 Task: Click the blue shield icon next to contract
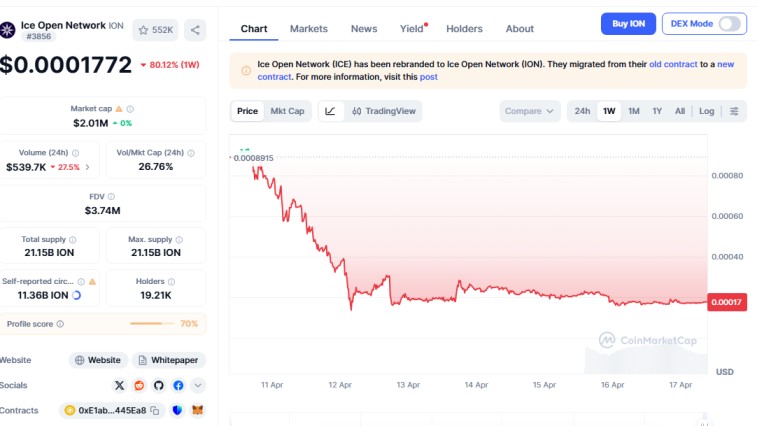pos(177,410)
